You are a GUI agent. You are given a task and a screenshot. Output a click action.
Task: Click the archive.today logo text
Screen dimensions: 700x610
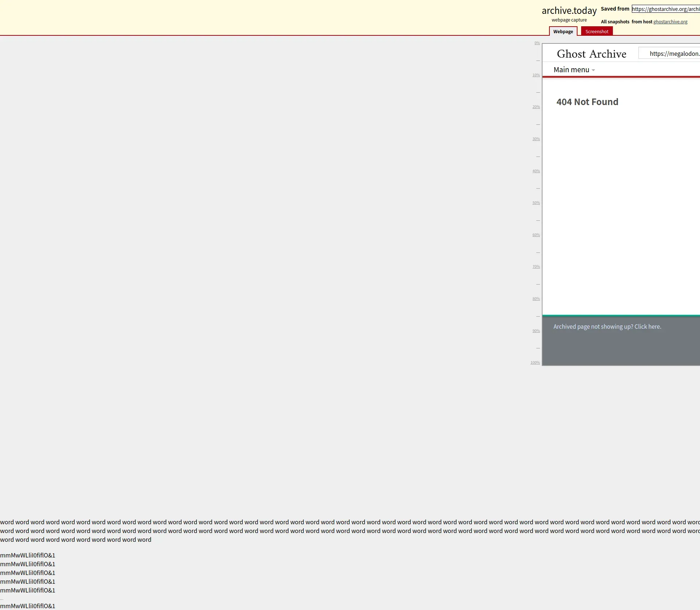569,11
